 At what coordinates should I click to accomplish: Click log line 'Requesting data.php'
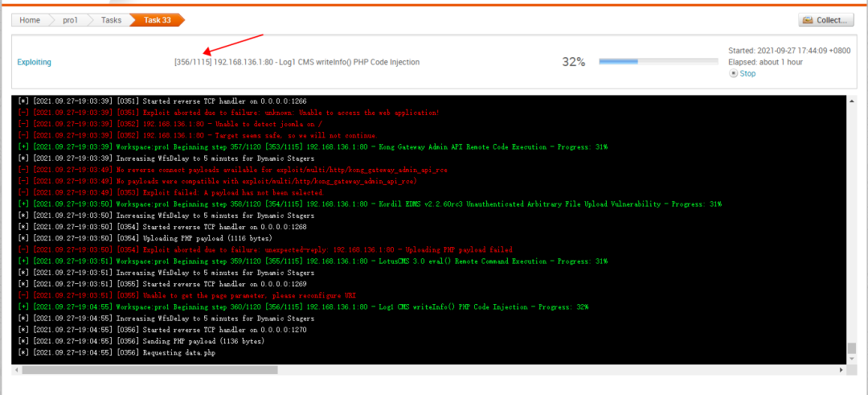(117, 352)
